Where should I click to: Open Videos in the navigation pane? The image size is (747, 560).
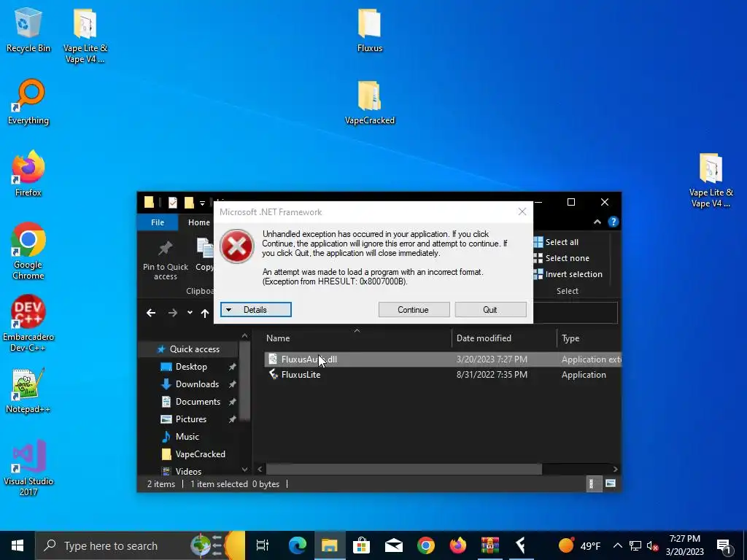pos(188,472)
